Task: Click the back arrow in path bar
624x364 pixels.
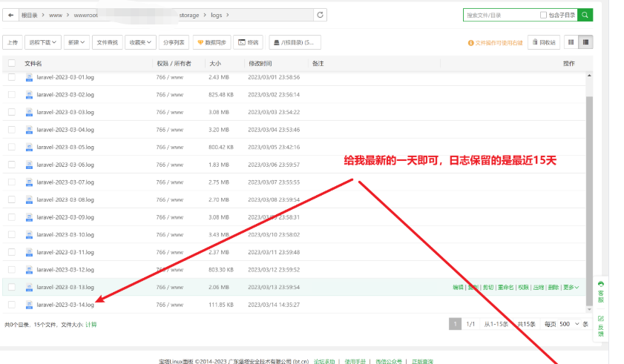Action: coord(10,15)
